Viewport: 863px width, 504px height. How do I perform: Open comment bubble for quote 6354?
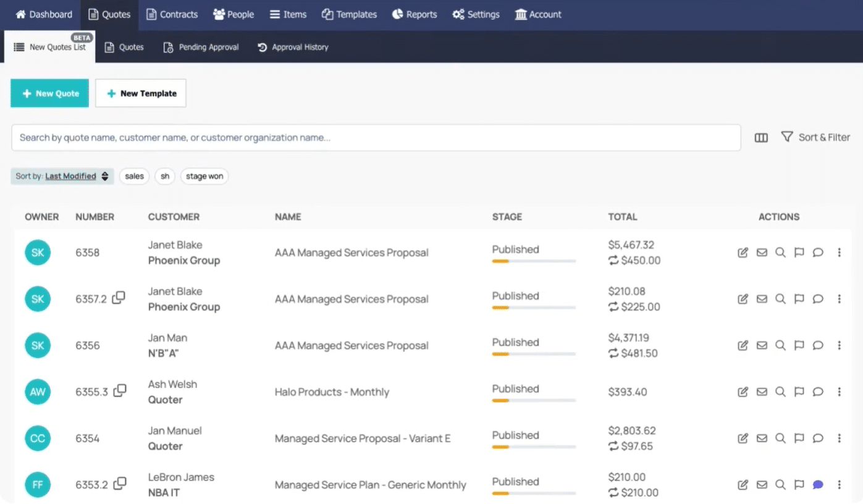pos(818,439)
